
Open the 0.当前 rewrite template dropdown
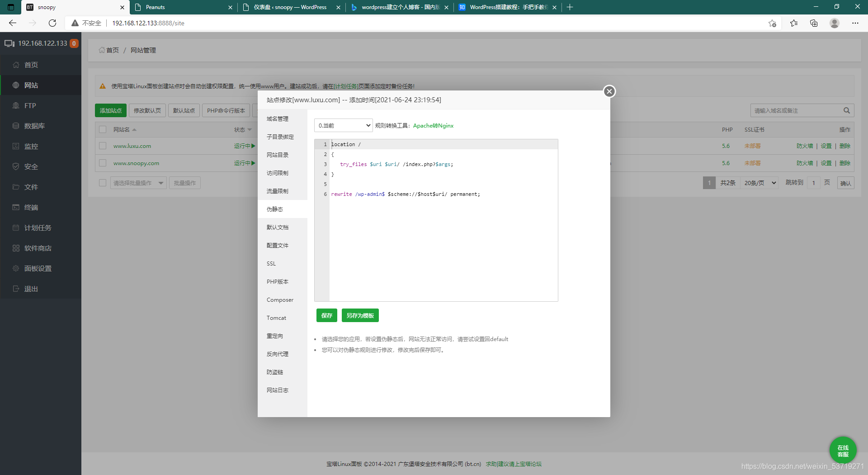pyautogui.click(x=344, y=125)
